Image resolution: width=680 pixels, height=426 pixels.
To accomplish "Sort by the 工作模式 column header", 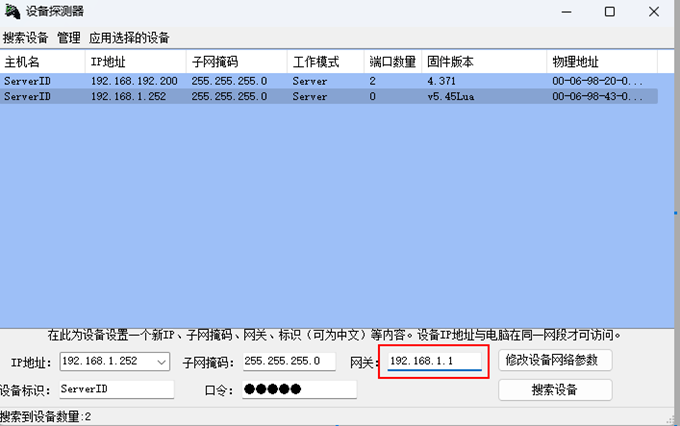I will coord(326,62).
